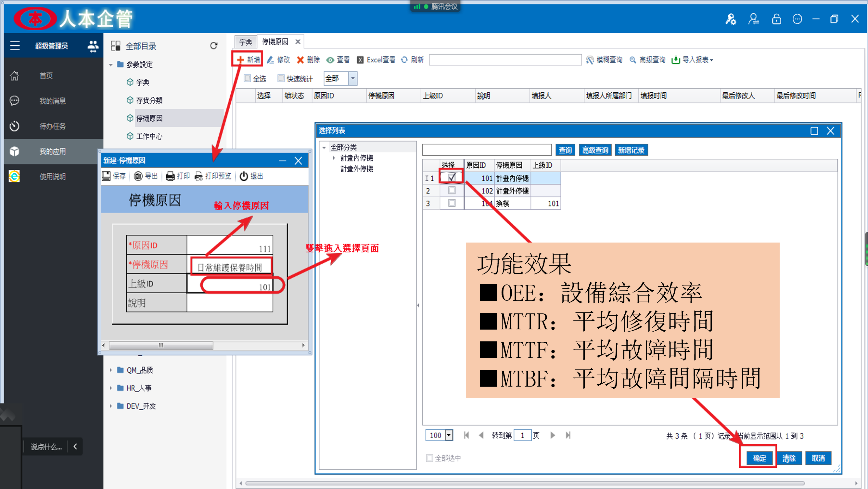This screenshot has height=489, width=868.
Task: Open Excel查看 viewer icon
Action: click(x=360, y=60)
